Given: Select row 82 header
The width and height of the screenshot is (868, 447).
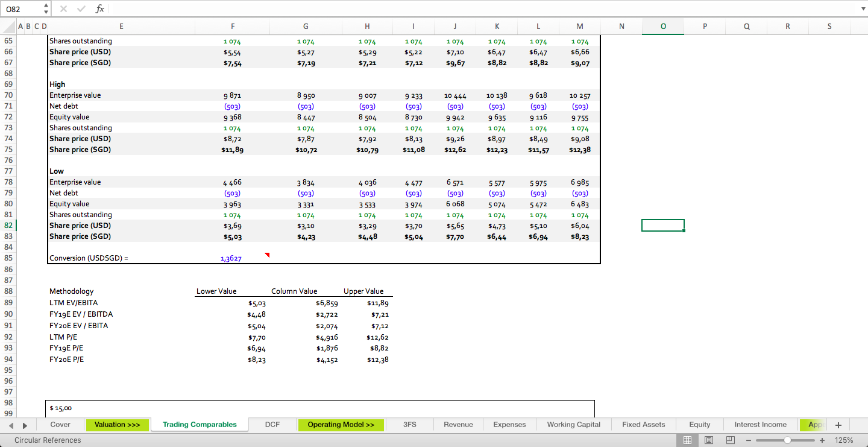Looking at the screenshot, I should [8, 226].
